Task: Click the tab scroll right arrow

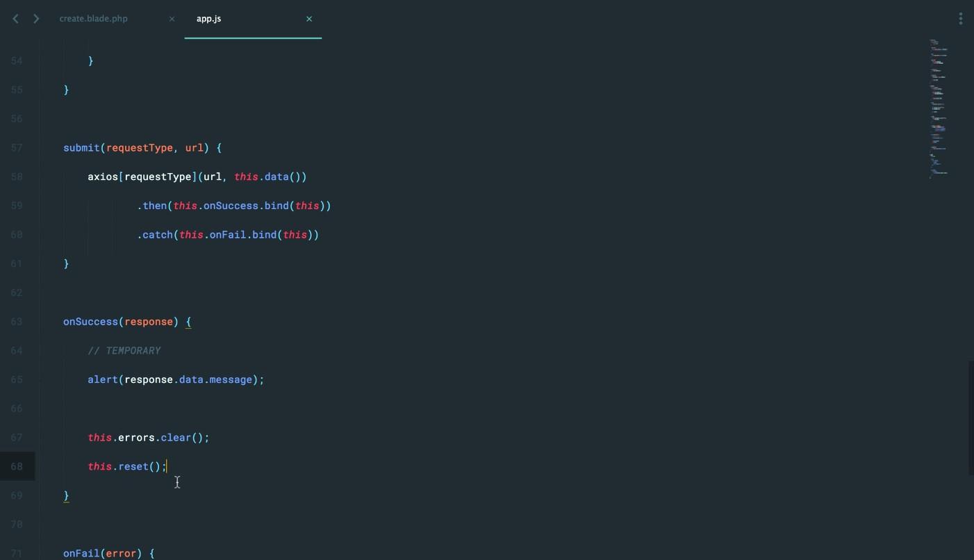Action: pyautogui.click(x=36, y=19)
